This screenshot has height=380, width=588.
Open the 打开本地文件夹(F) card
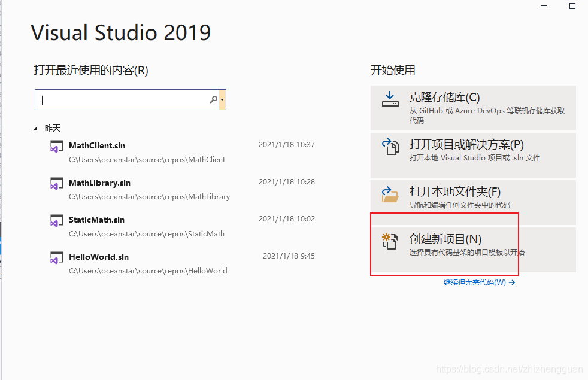[473, 202]
